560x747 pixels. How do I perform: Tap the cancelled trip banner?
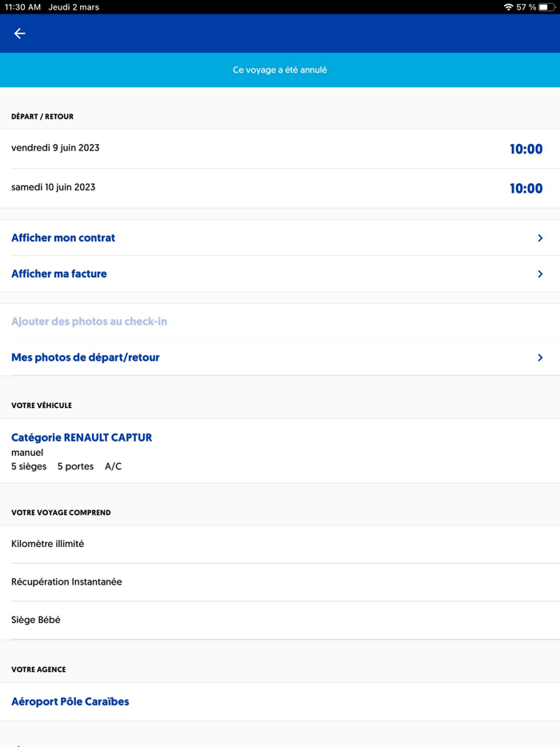(280, 70)
